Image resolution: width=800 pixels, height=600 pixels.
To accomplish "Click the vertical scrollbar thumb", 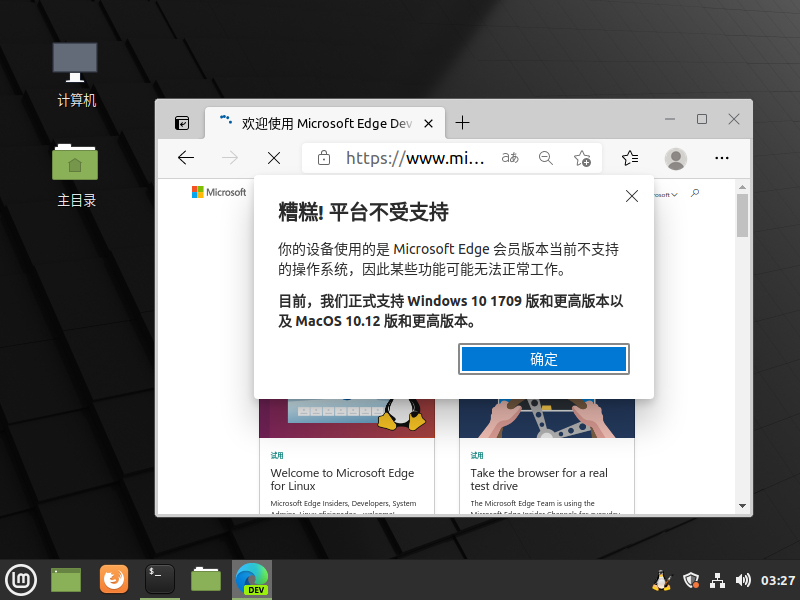I will click(x=742, y=215).
